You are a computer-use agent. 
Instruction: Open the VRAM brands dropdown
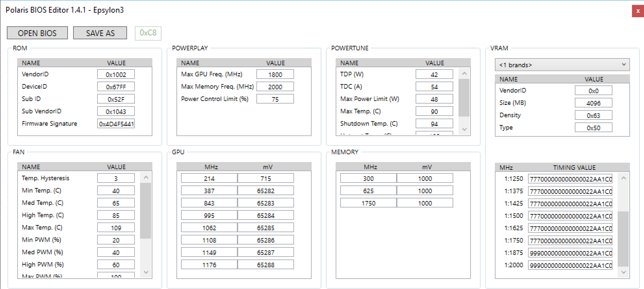pyautogui.click(x=562, y=65)
